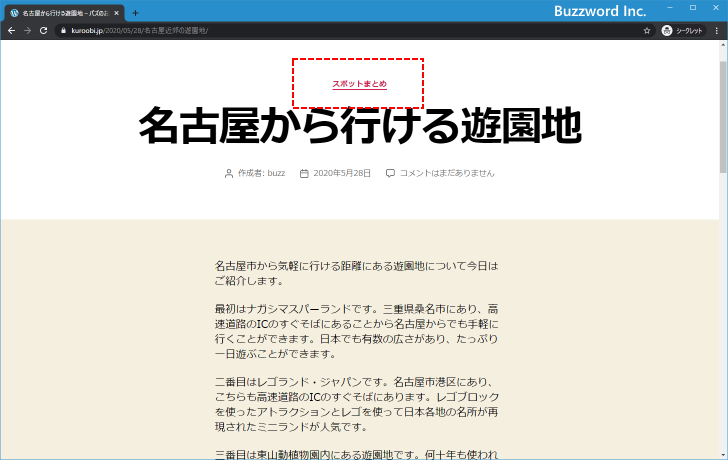728x460 pixels.
Task: Click the calendar icon beside the date
Action: coord(304,174)
